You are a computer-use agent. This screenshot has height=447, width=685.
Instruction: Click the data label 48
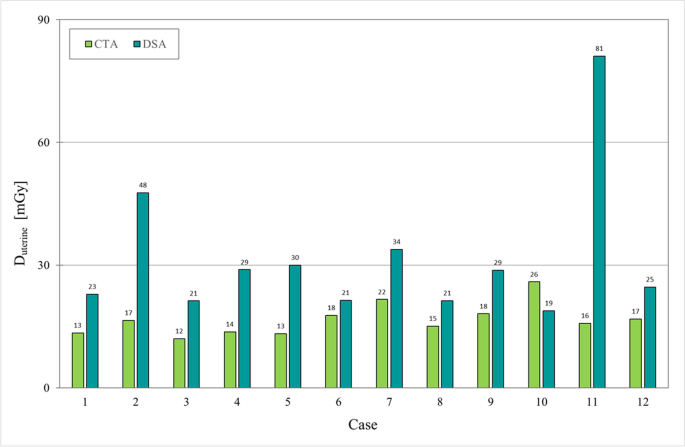[x=143, y=185]
